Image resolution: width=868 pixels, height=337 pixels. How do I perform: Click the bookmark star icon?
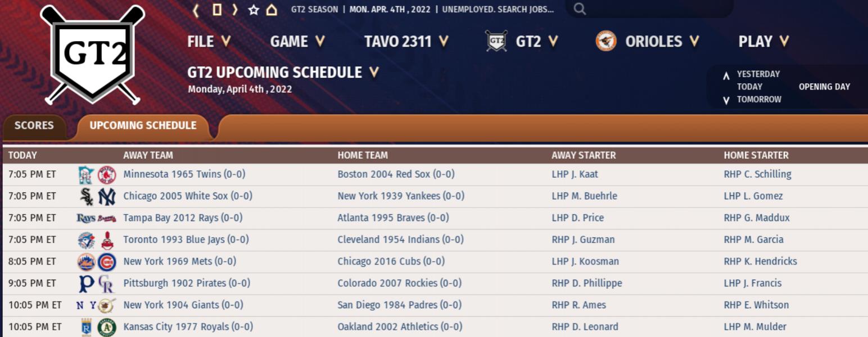pyautogui.click(x=253, y=10)
